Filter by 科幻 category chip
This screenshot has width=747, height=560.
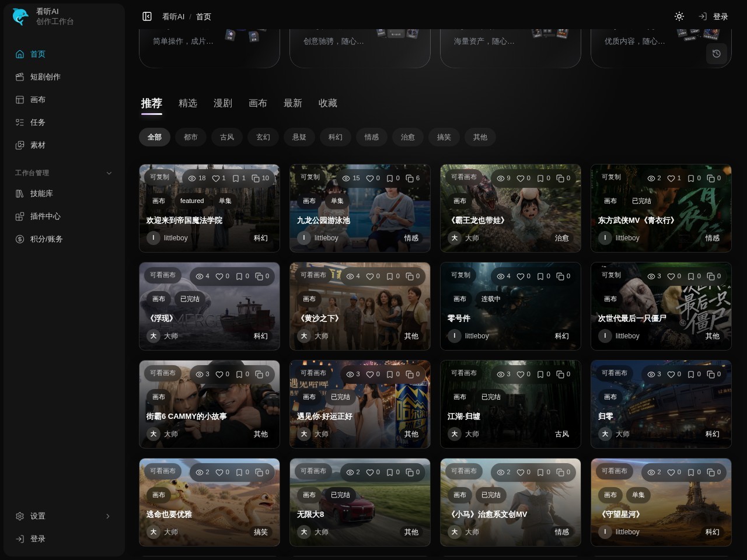[x=336, y=137]
